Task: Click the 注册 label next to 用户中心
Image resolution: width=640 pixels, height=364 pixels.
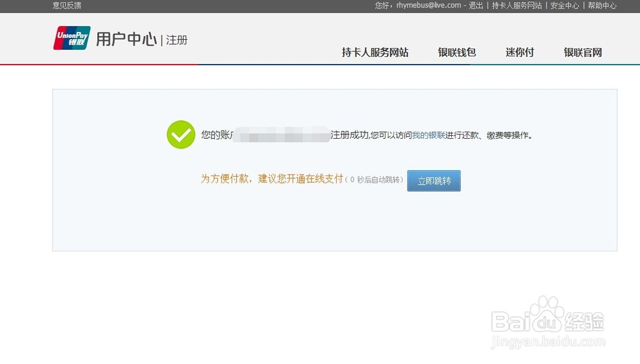Action: pos(177,40)
